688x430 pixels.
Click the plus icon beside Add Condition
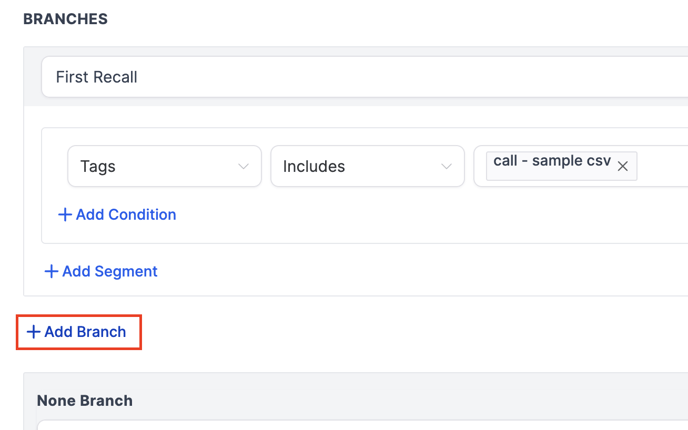65,215
